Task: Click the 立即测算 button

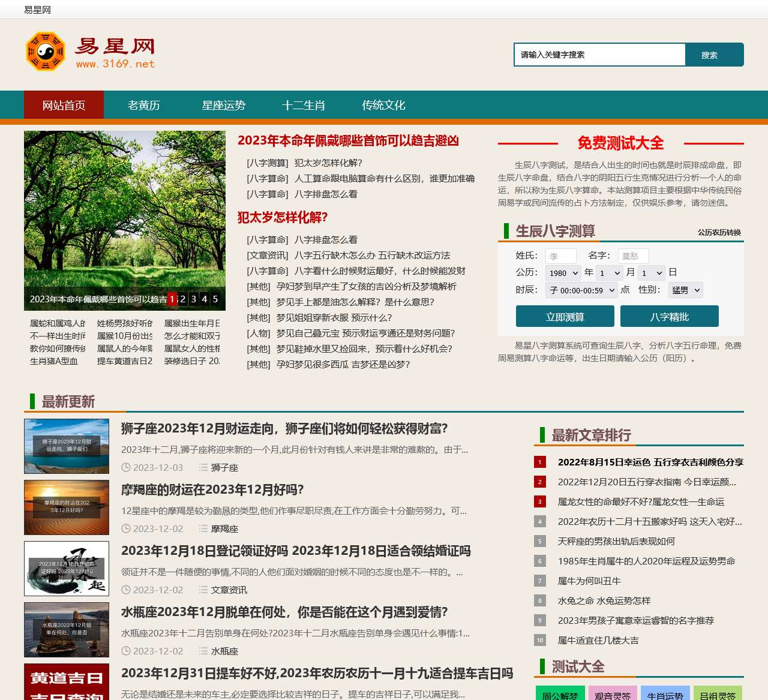Action: (565, 316)
